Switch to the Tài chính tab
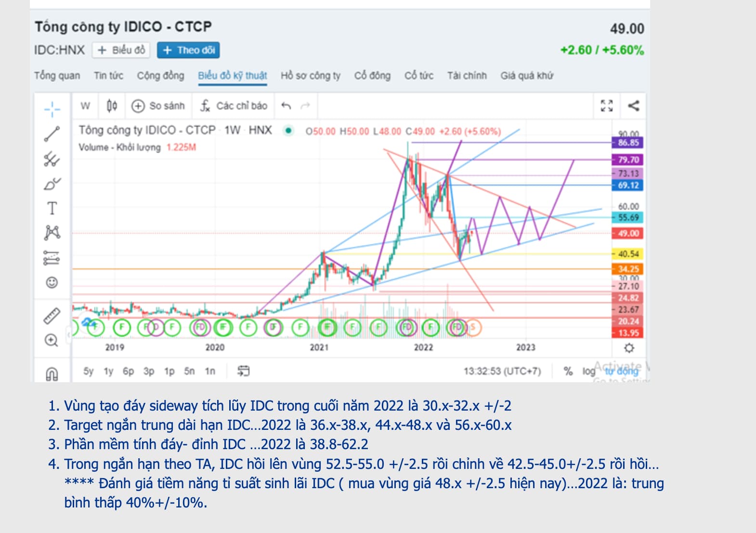Viewport: 756px width, 533px height. pos(467,76)
